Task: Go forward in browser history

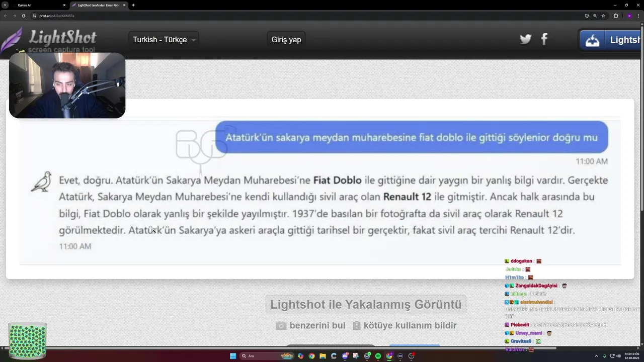Action: (14, 16)
